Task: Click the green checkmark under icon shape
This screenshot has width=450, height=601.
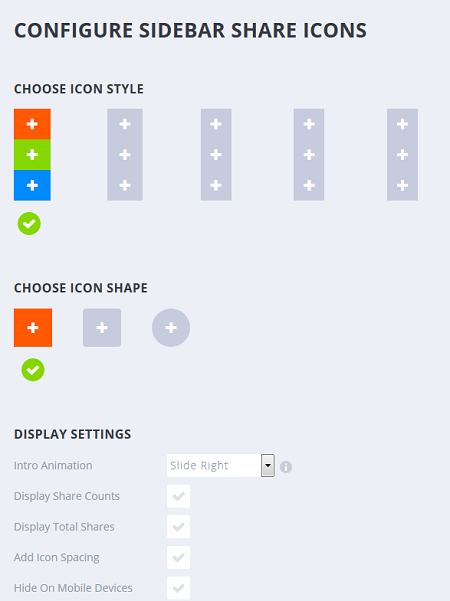Action: pyautogui.click(x=33, y=370)
